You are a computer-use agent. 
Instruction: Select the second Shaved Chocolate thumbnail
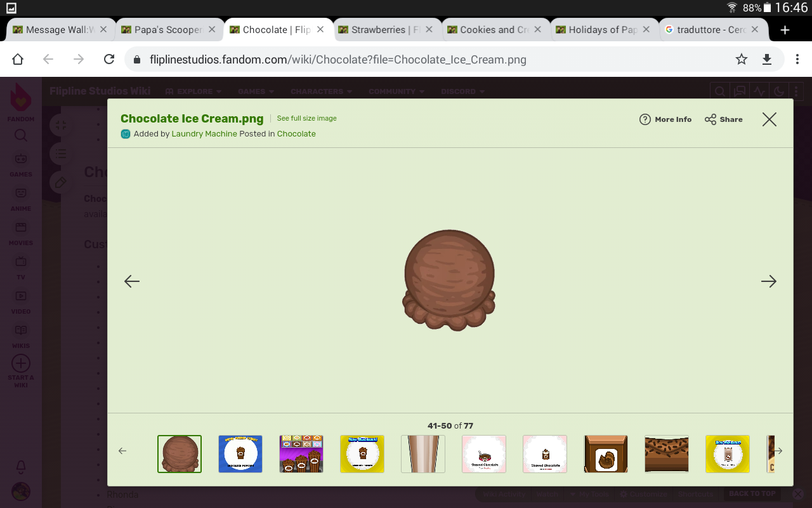(x=545, y=454)
